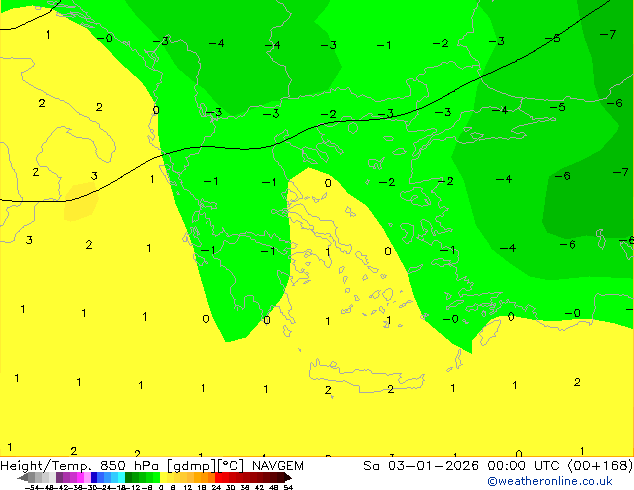Click the legend scale value 54

coord(287,487)
